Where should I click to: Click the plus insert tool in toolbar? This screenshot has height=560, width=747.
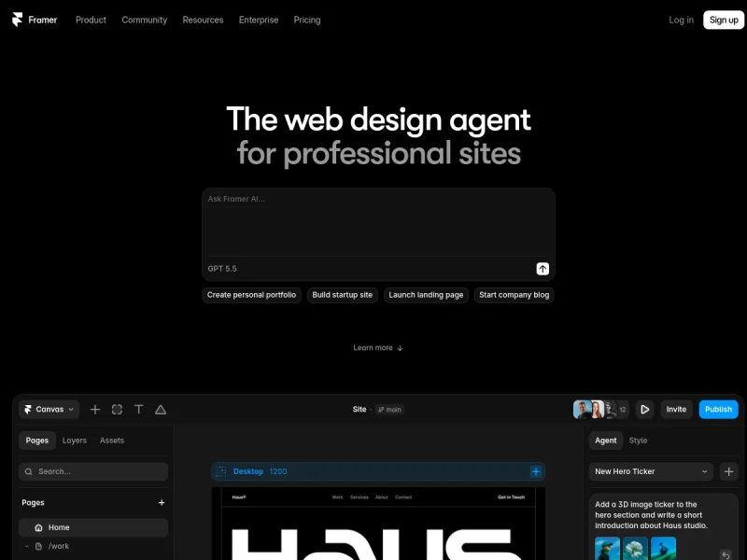coord(95,410)
